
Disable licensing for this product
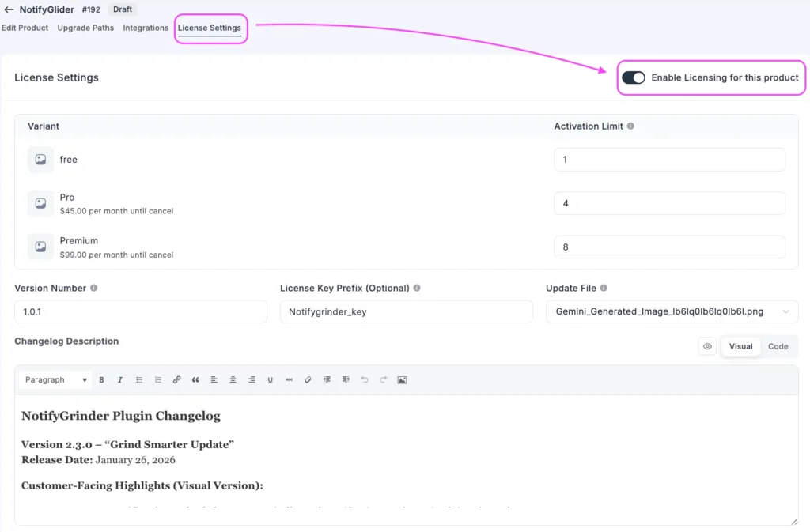pos(633,77)
